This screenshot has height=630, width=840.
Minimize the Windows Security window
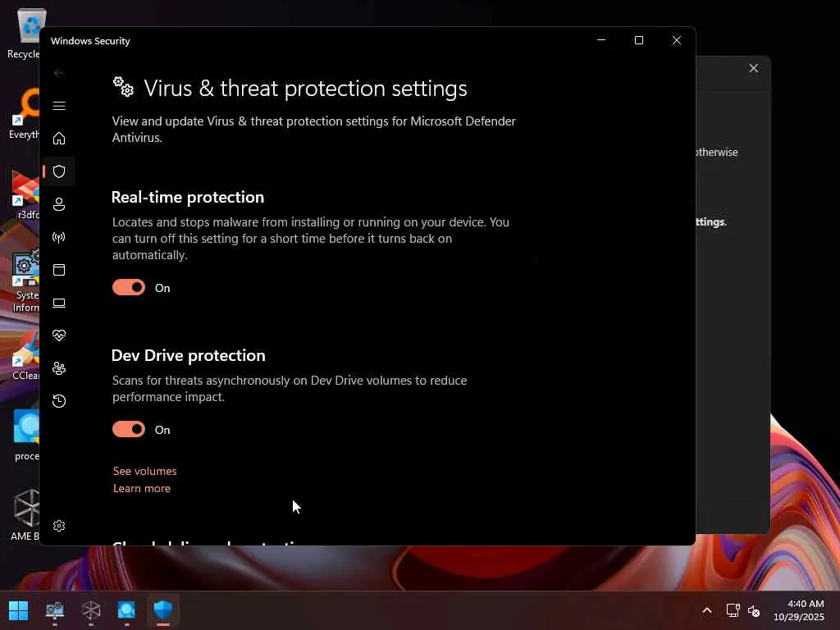point(601,40)
